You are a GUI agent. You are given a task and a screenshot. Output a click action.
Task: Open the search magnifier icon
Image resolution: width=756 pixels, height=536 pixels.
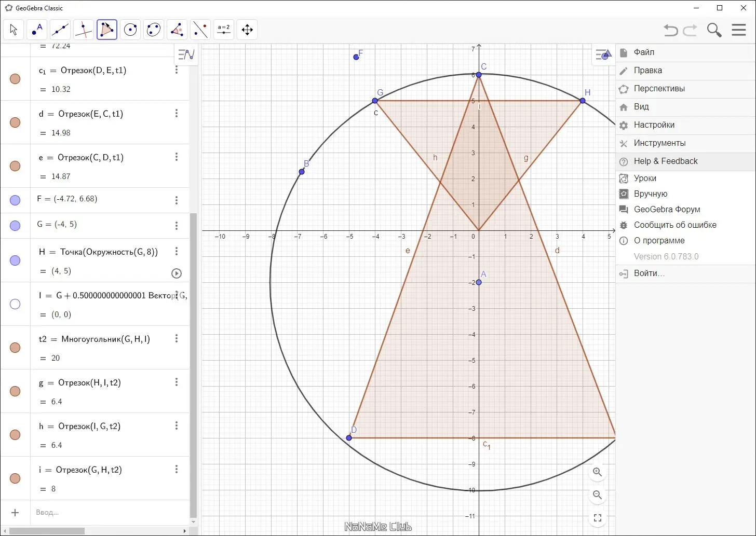714,30
